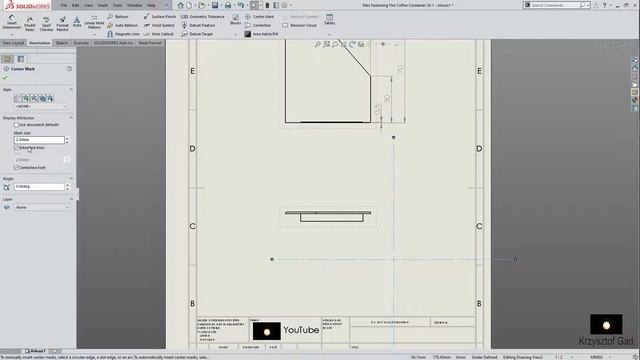Click the Model Items tool
This screenshot has height=360, width=640.
[30, 24]
